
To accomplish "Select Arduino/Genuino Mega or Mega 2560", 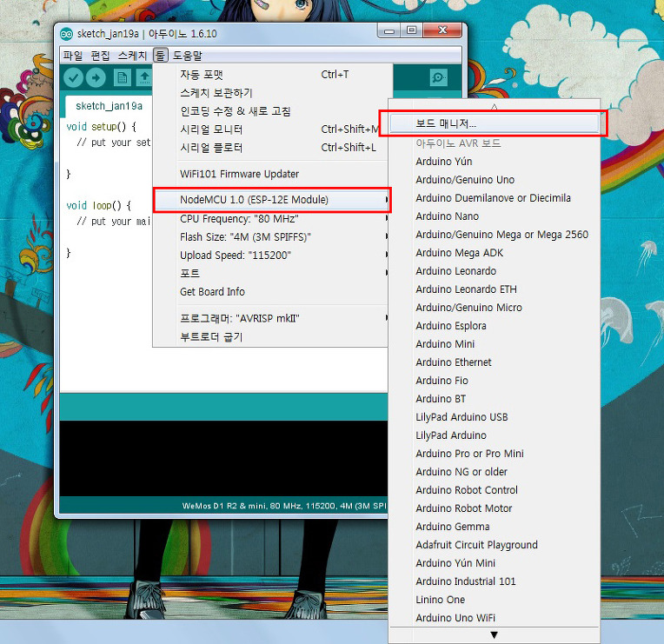I will click(494, 234).
